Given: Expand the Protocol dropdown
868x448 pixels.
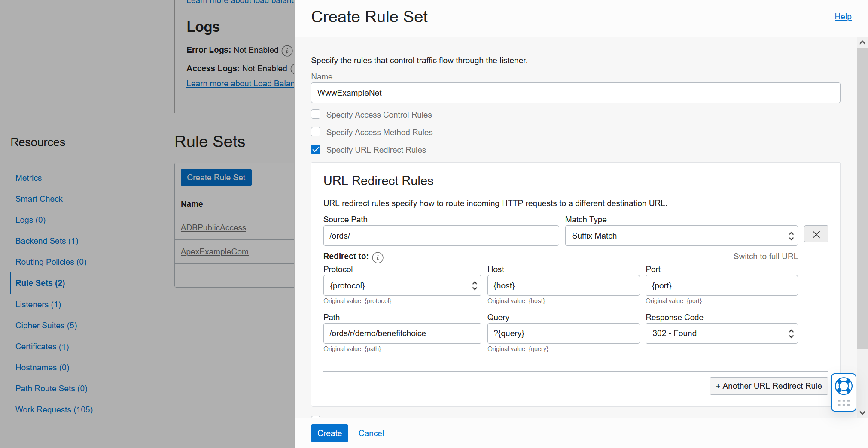Looking at the screenshot, I should [402, 285].
